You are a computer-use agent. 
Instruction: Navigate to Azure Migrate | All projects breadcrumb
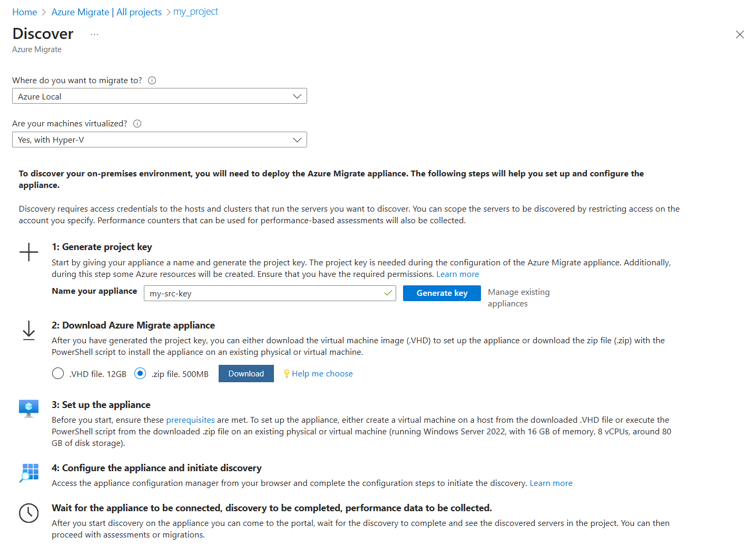point(106,12)
